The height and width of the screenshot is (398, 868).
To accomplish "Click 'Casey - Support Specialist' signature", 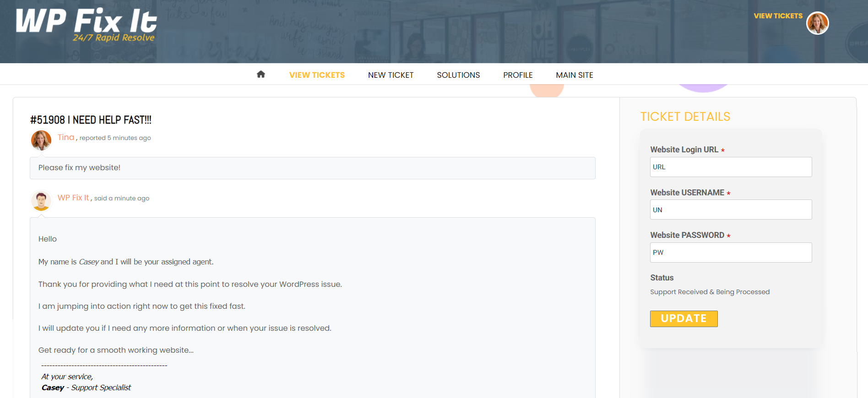I will (86, 387).
